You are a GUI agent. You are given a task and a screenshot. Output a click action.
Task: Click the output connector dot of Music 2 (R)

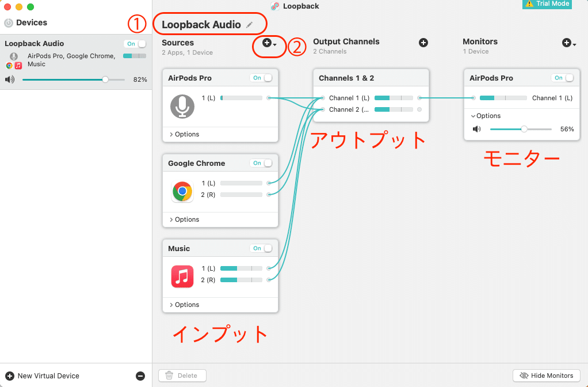(269, 280)
